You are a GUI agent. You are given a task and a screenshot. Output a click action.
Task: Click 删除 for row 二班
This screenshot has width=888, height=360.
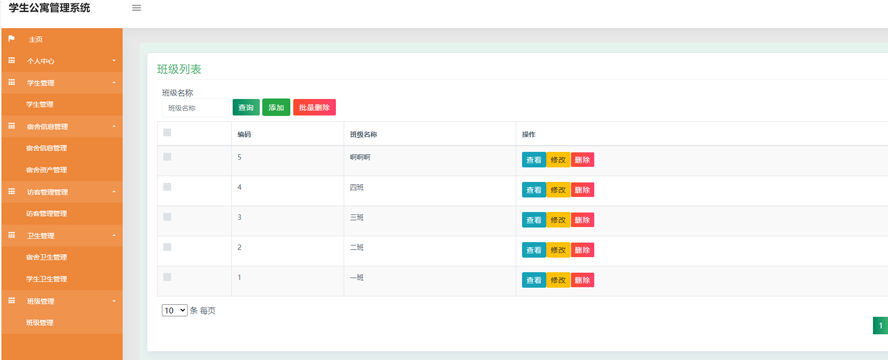pos(582,250)
